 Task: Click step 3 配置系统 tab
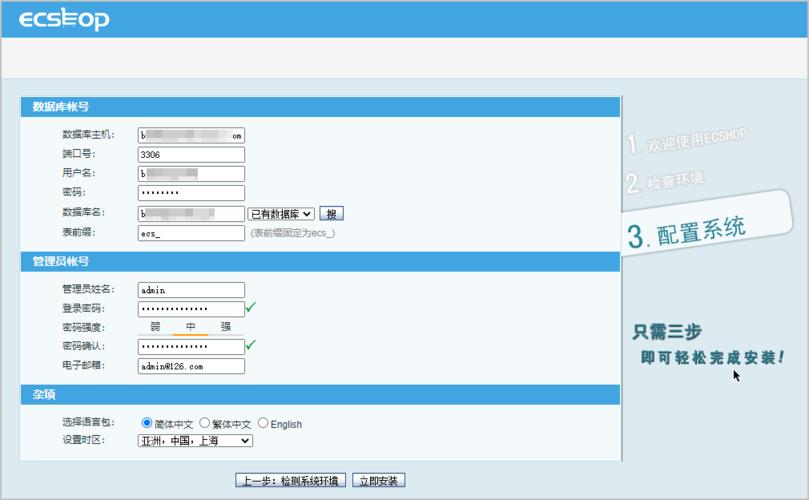(707, 224)
